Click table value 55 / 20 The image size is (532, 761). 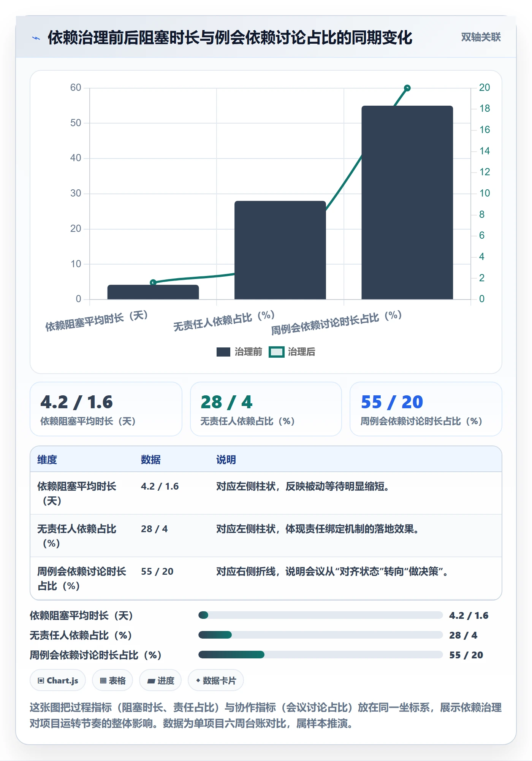[x=157, y=572]
